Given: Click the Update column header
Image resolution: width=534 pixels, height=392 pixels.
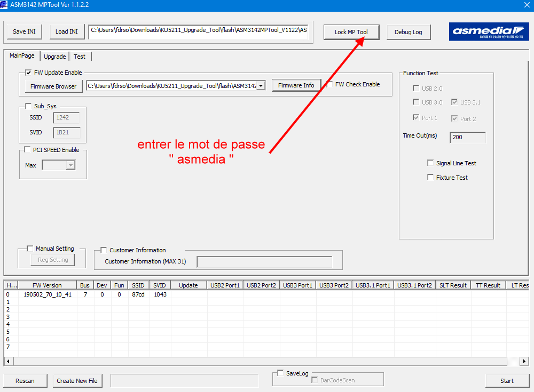Looking at the screenshot, I should pyautogui.click(x=189, y=285).
